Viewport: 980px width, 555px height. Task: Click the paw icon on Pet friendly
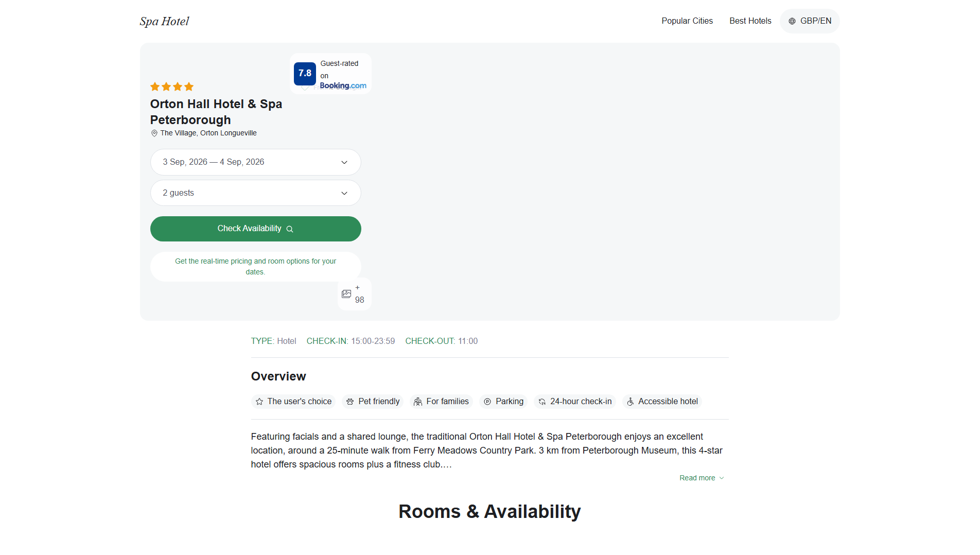(350, 402)
